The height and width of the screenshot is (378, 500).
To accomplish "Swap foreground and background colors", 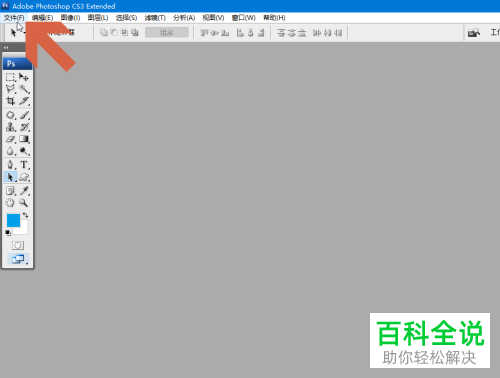I will 25,215.
